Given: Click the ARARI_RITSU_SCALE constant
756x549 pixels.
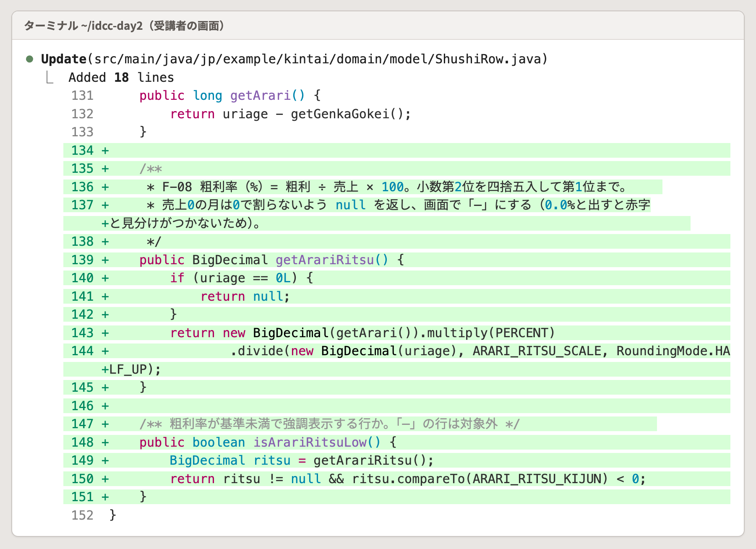Looking at the screenshot, I should point(537,351).
